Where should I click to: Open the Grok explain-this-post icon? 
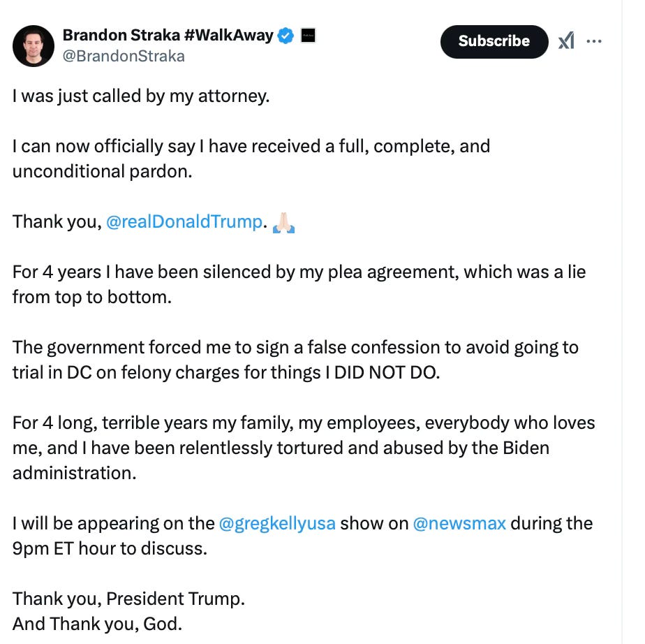pyautogui.click(x=566, y=41)
